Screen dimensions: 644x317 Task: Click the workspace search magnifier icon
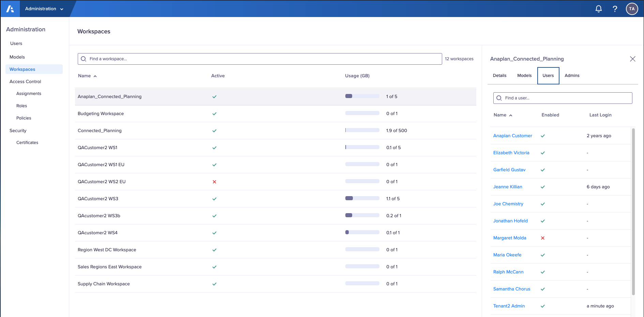[84, 59]
